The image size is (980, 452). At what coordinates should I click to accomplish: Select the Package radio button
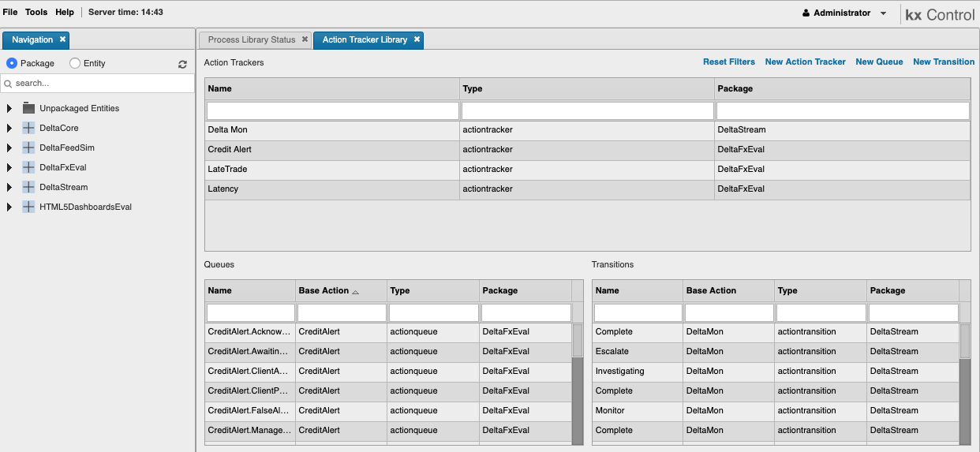pyautogui.click(x=12, y=63)
